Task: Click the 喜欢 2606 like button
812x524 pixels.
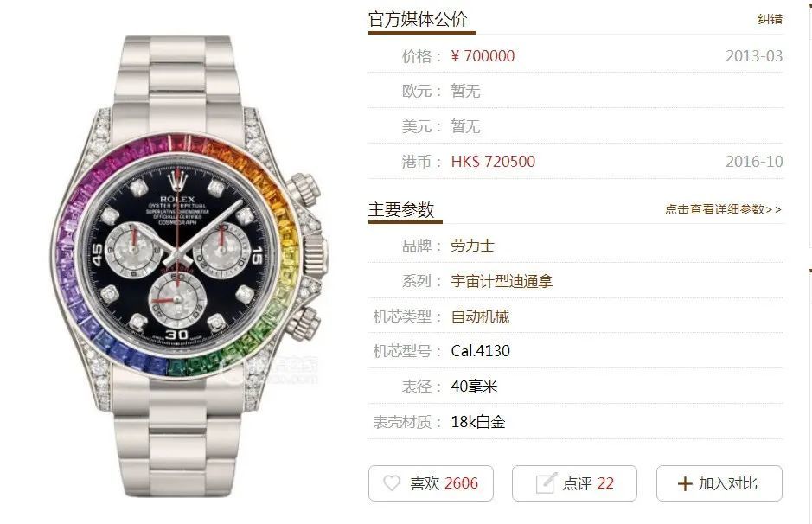Action: pos(431,483)
